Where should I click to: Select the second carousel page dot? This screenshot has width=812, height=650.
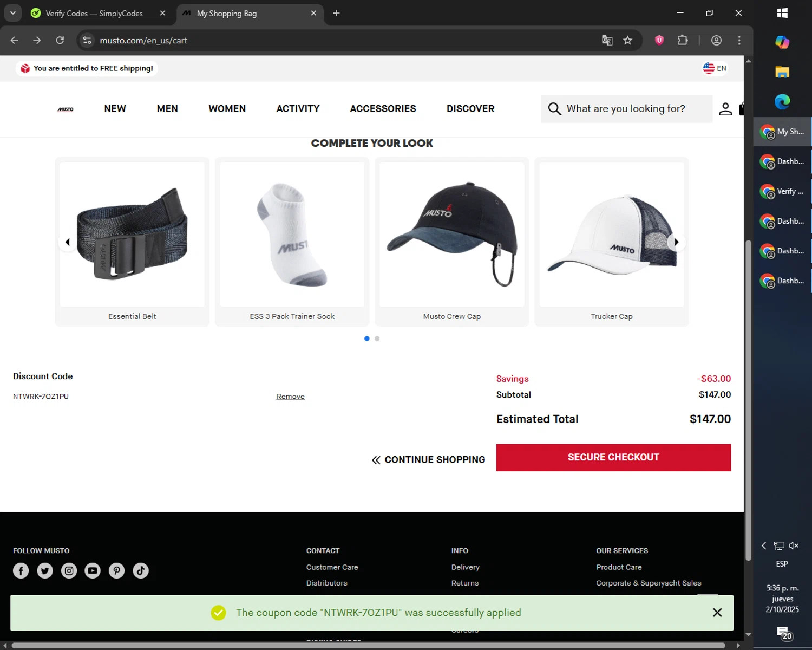pyautogui.click(x=377, y=339)
